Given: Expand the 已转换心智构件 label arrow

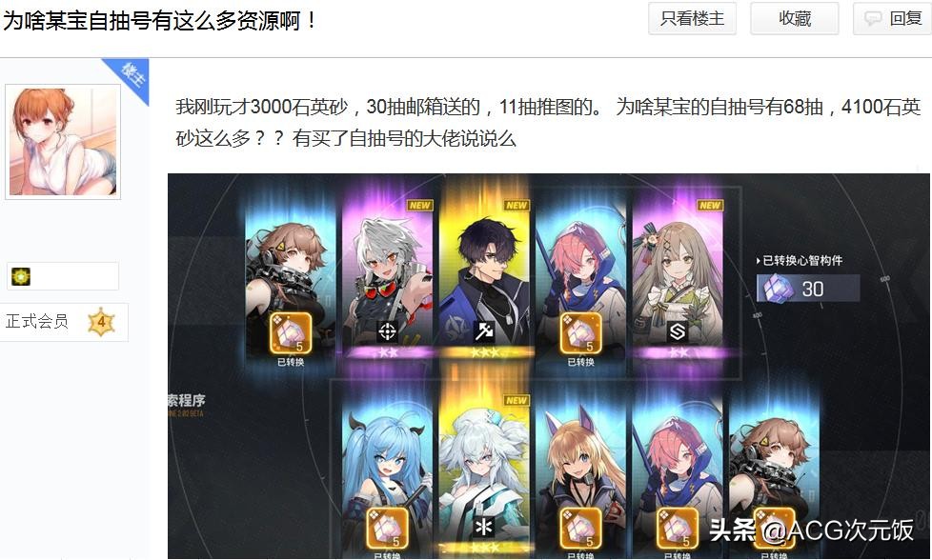Looking at the screenshot, I should click(759, 261).
